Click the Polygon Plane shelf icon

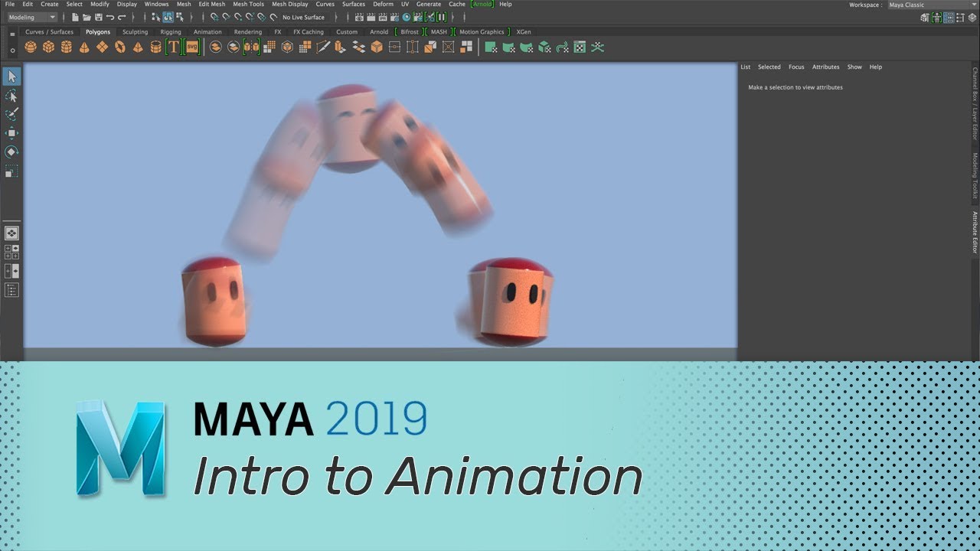click(x=102, y=47)
